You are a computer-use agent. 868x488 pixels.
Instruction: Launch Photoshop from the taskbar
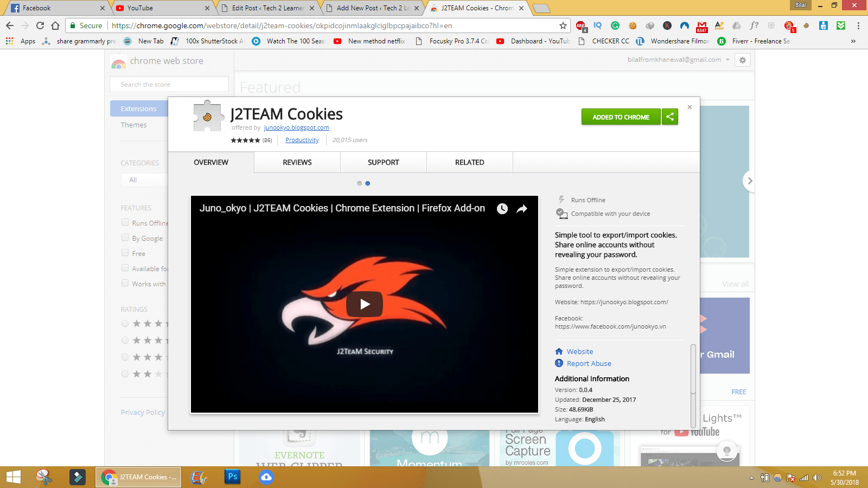pos(232,477)
